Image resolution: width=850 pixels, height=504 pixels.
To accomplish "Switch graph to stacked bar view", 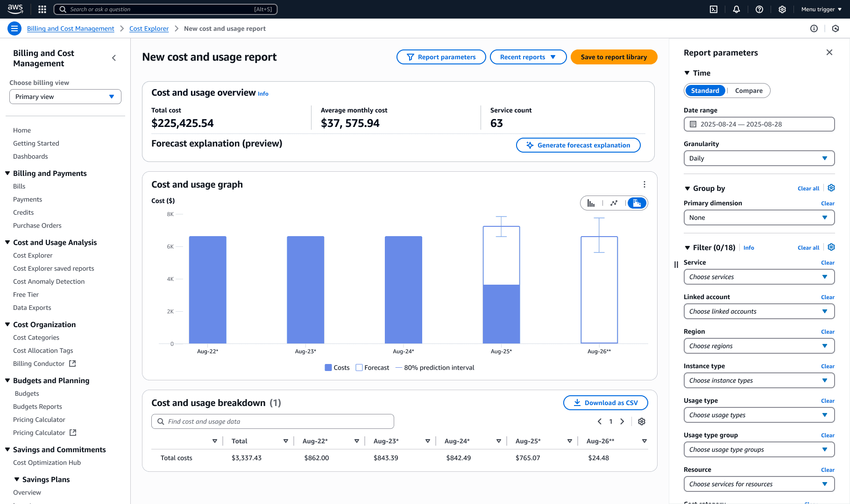I will click(637, 203).
